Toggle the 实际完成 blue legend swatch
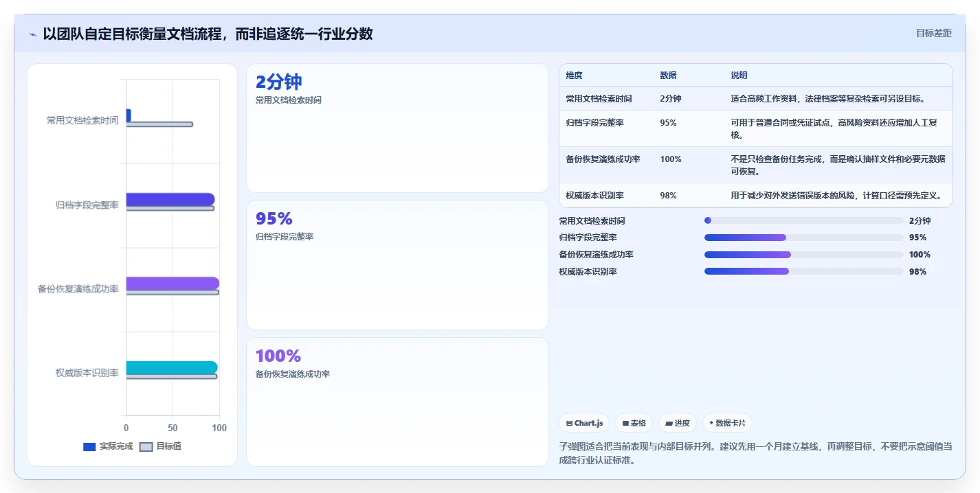The image size is (980, 493). pyautogui.click(x=89, y=446)
